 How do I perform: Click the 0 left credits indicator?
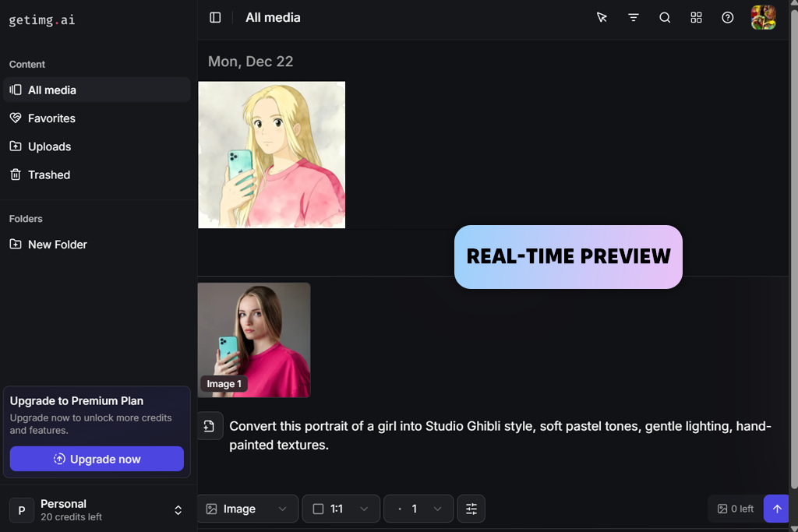pos(736,509)
